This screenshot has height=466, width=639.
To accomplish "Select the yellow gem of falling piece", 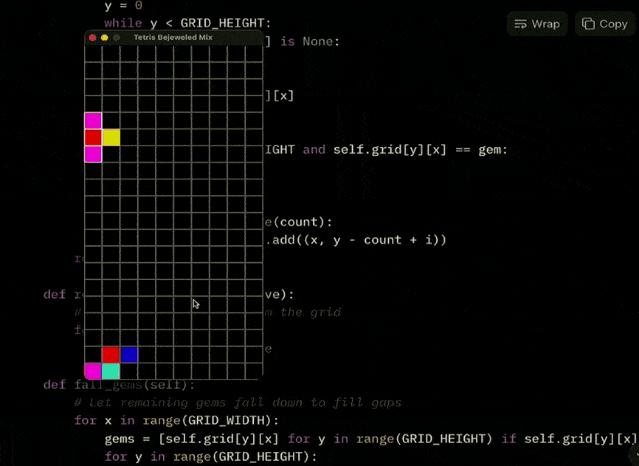I will click(111, 137).
